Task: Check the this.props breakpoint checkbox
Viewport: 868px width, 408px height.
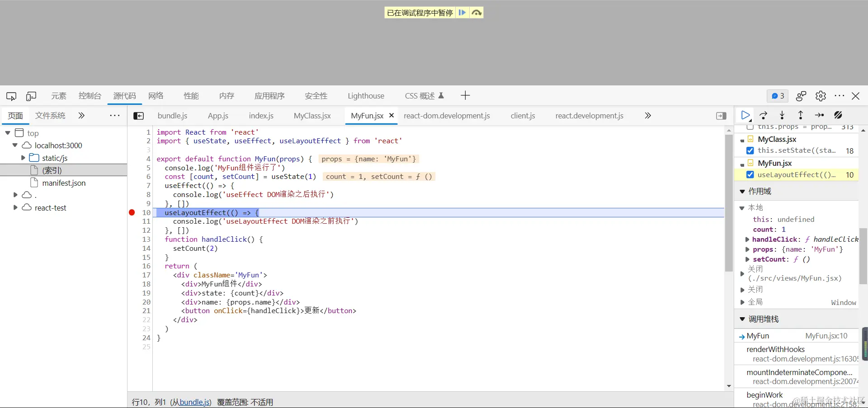Action: pyautogui.click(x=750, y=127)
